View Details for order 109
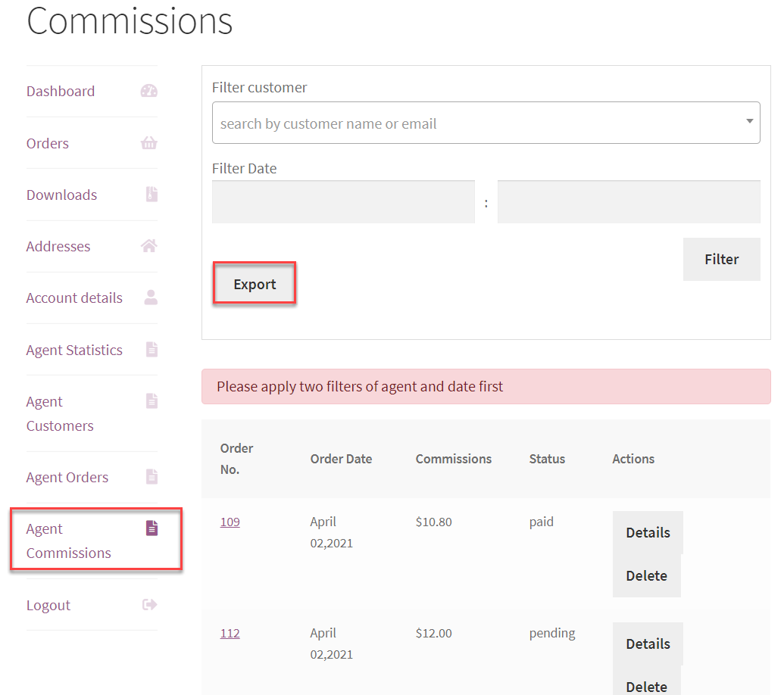Image resolution: width=784 pixels, height=695 pixels. tap(648, 532)
